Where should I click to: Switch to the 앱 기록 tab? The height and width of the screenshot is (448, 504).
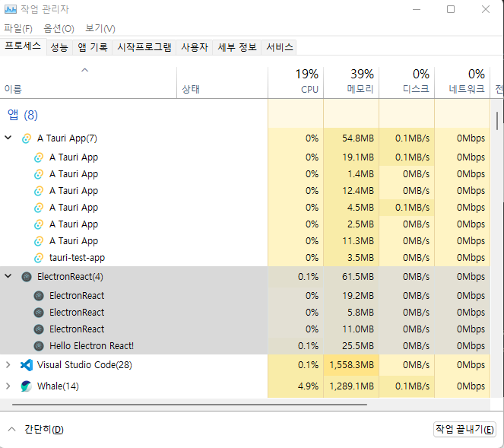tap(93, 47)
